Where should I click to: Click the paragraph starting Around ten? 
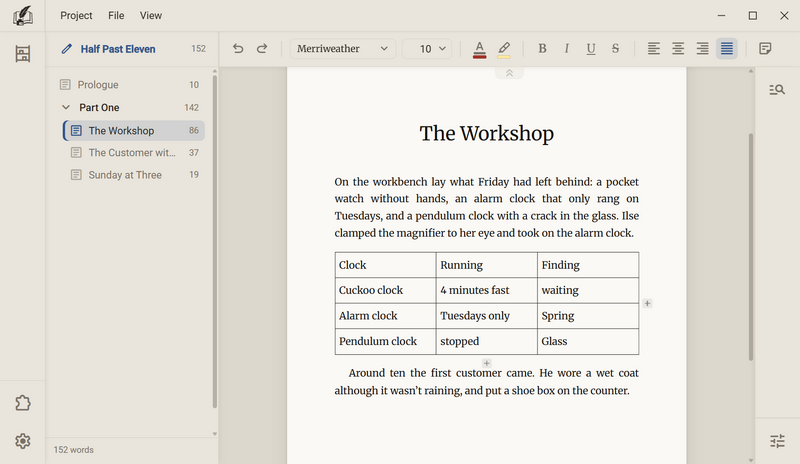pos(486,382)
